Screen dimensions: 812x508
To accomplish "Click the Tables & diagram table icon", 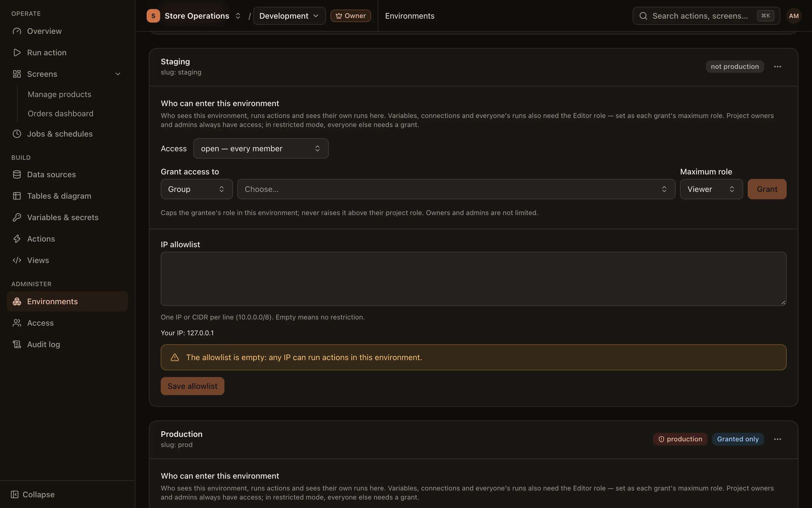I will tap(17, 196).
